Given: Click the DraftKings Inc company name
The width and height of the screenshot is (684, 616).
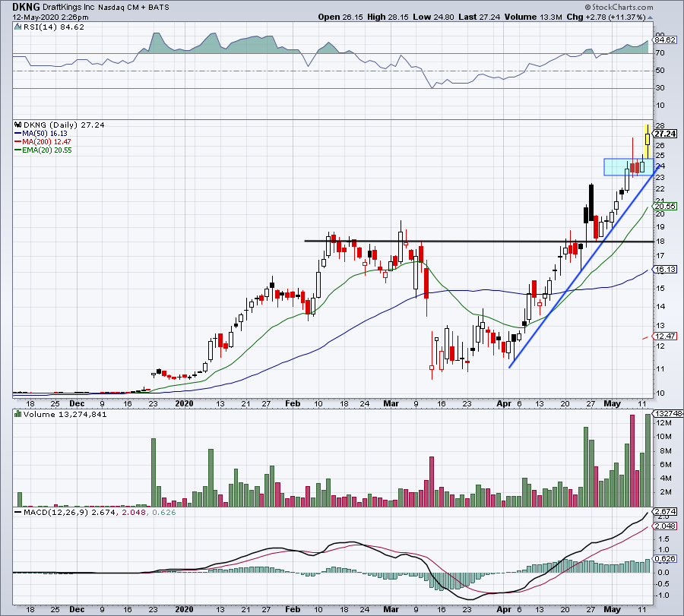Looking at the screenshot, I should [68, 7].
